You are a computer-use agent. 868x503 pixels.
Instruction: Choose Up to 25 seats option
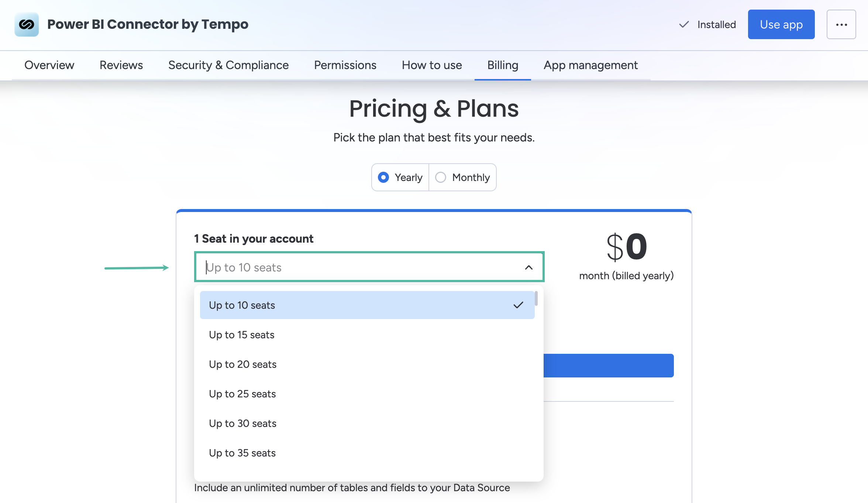pos(367,394)
